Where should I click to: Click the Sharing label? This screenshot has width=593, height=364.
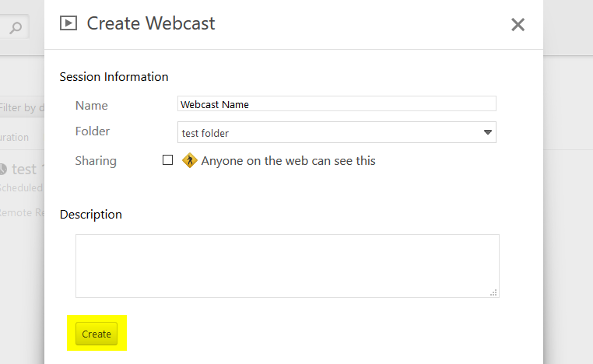[x=96, y=161]
